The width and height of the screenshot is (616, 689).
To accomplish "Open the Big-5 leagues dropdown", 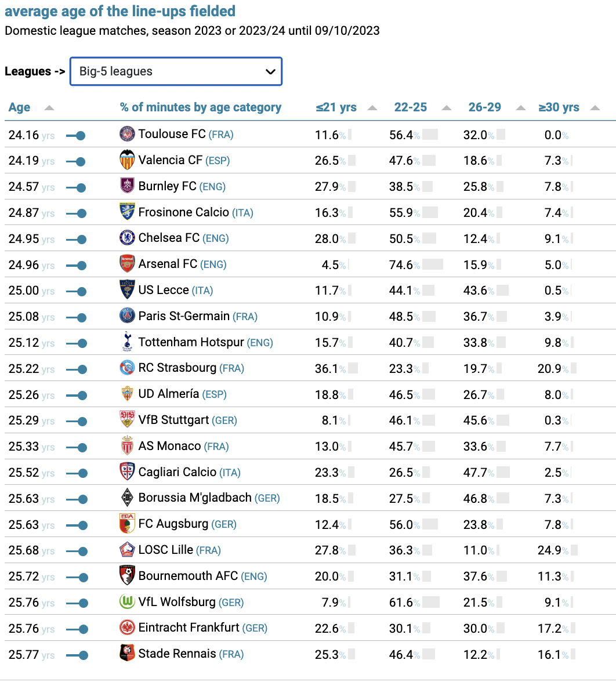I will click(x=176, y=71).
